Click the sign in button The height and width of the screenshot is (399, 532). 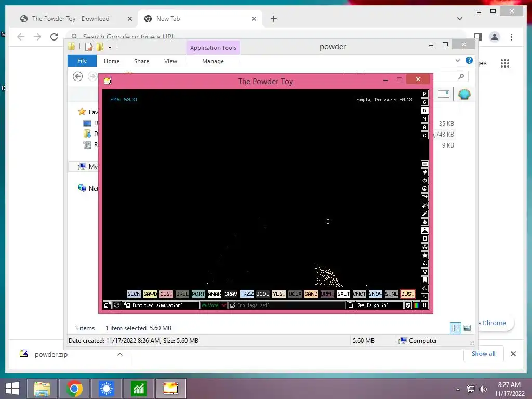coord(380,305)
